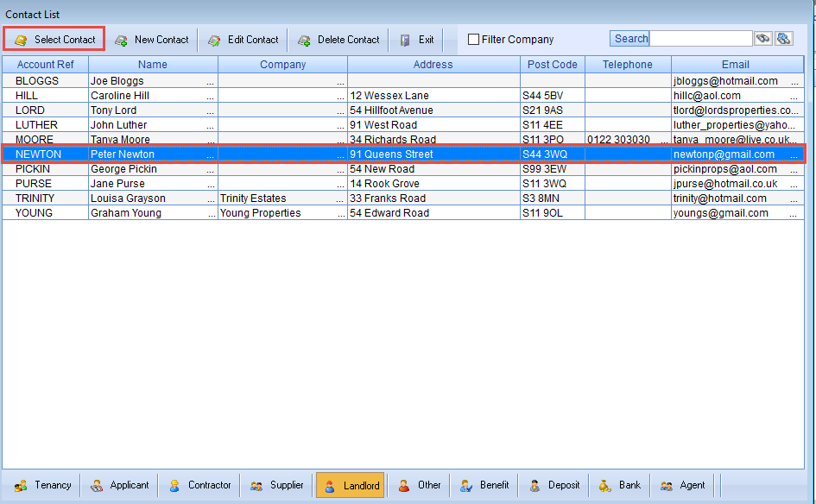
Task: Click the Edit Contact button label
Action: 253,40
